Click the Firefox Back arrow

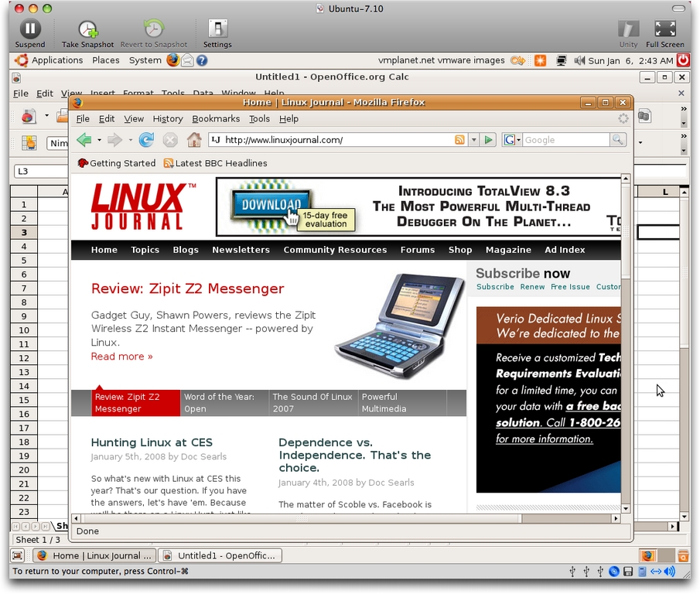[x=84, y=140]
